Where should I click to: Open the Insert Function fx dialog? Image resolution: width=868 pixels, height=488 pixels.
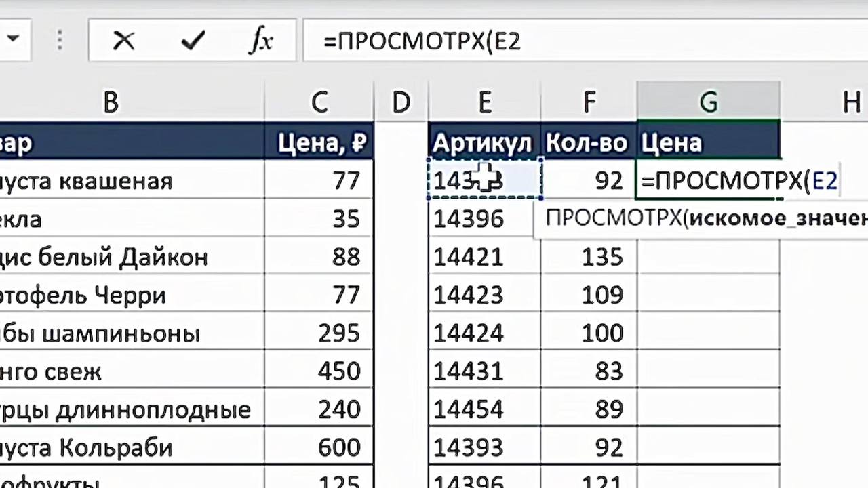260,42
